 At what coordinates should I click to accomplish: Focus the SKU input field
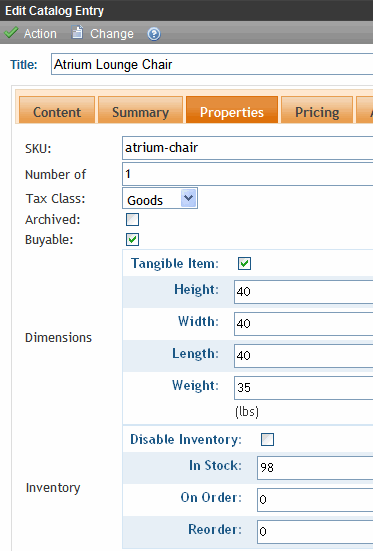point(247,148)
